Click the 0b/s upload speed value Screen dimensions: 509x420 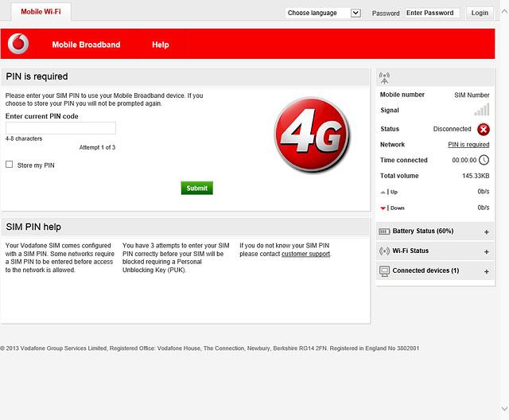(484, 192)
